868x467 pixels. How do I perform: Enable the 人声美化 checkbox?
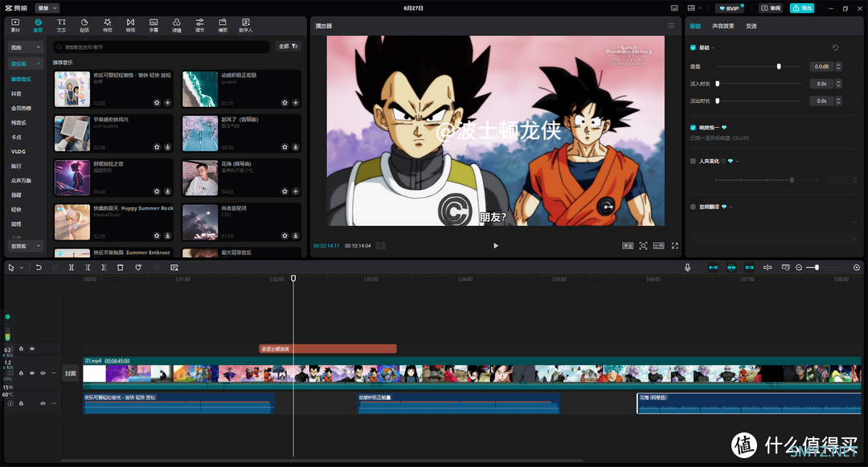click(x=693, y=161)
